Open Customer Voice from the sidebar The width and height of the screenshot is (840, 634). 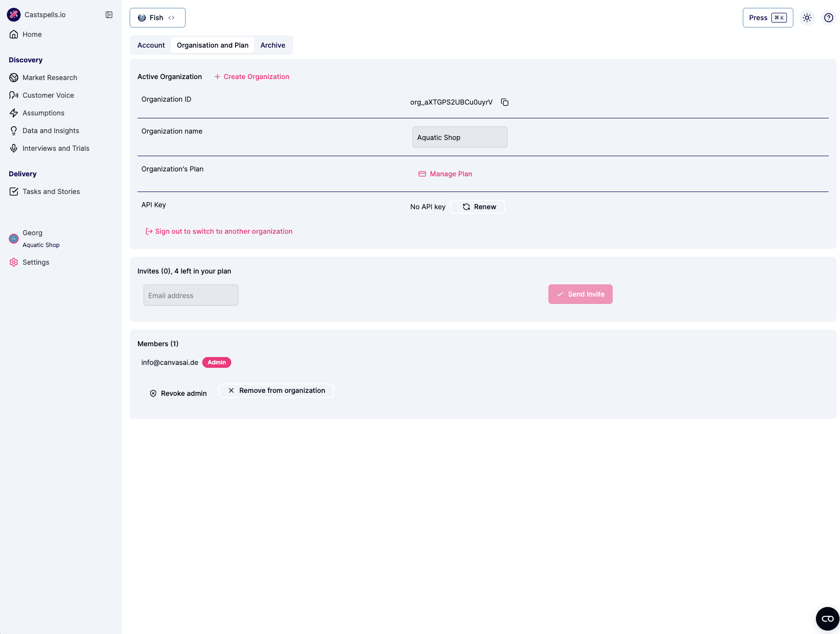[x=48, y=95]
